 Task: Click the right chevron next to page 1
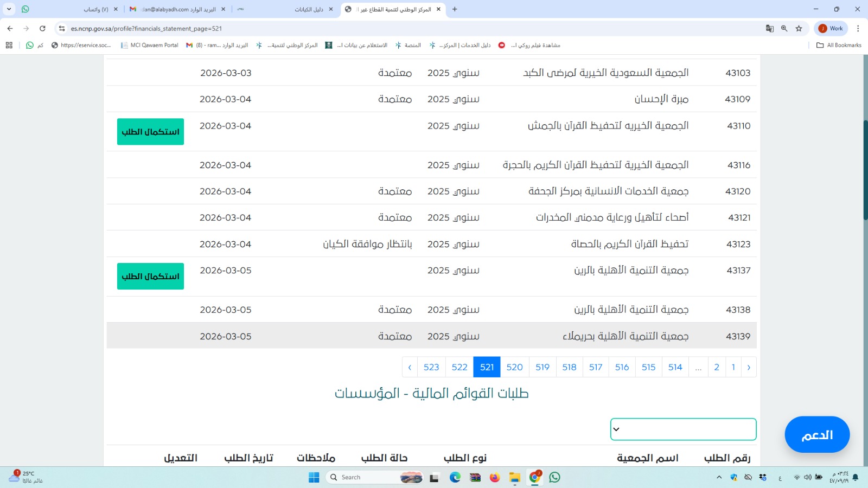click(x=749, y=367)
